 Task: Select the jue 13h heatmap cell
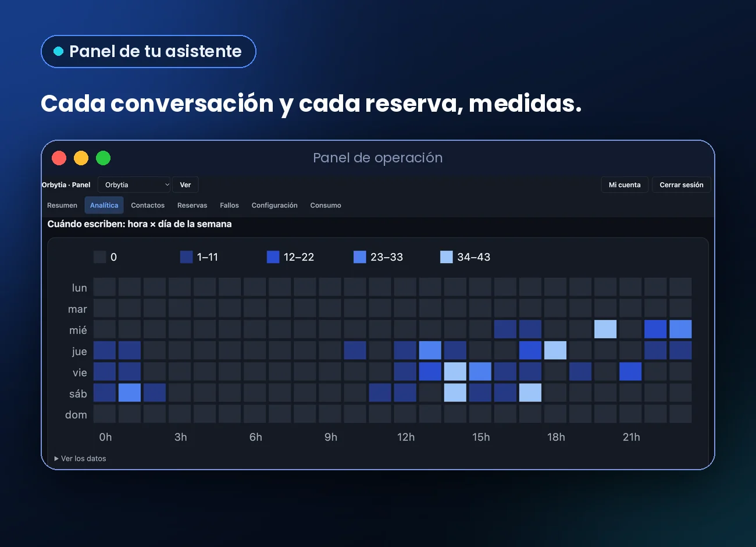point(430,350)
